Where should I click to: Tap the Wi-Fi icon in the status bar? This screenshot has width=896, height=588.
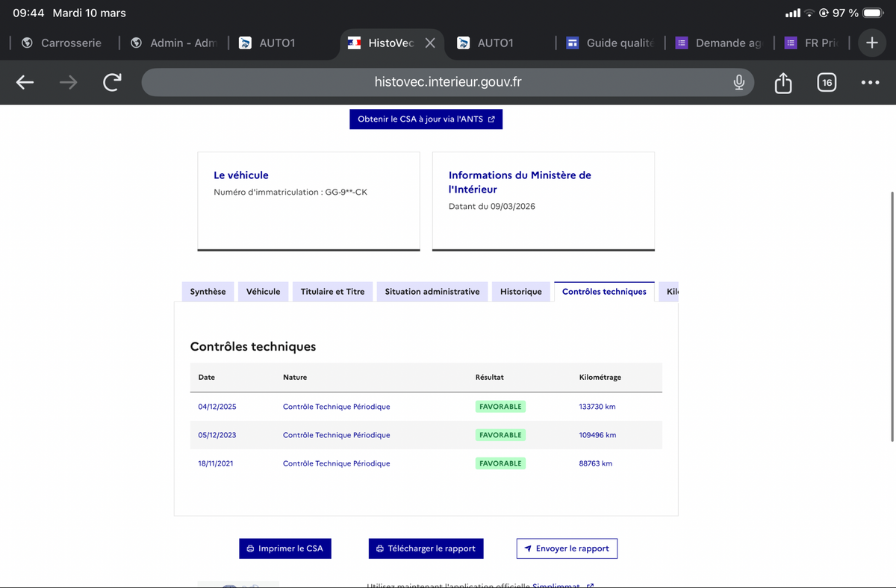(x=809, y=13)
